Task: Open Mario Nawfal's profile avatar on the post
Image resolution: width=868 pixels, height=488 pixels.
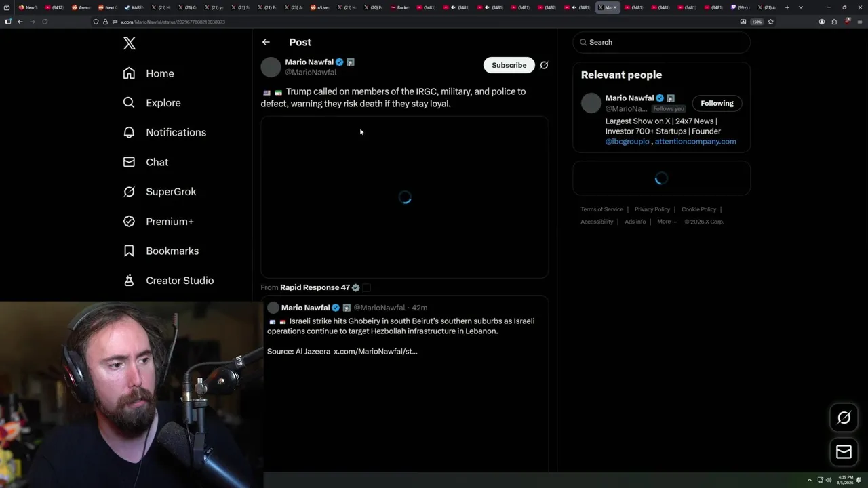Action: coord(271,66)
